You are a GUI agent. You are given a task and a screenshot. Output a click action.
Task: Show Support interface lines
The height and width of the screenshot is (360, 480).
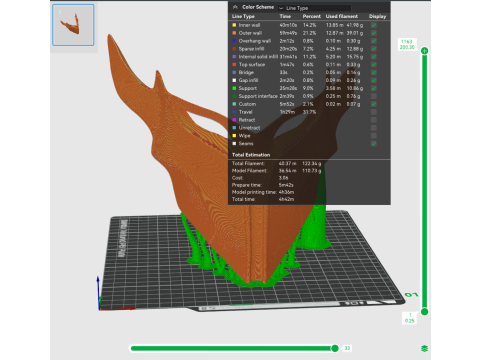374,96
